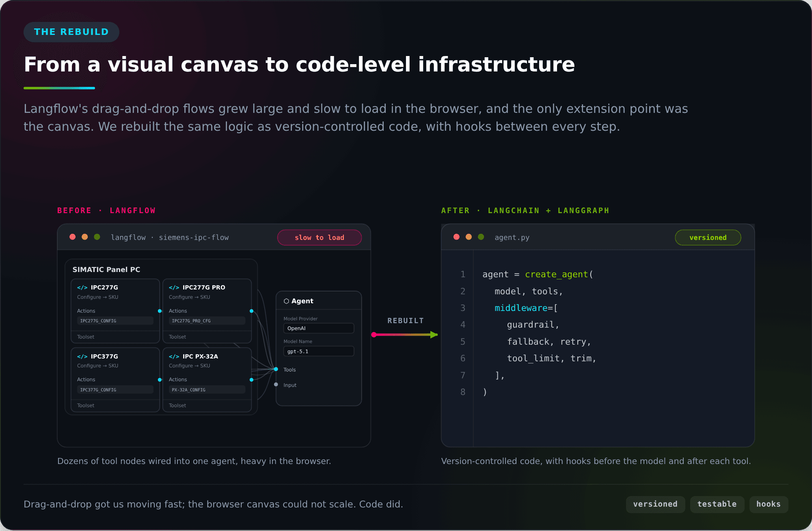This screenshot has height=531, width=812.
Task: Click the 'middleware=[' code line
Action: pos(526,308)
